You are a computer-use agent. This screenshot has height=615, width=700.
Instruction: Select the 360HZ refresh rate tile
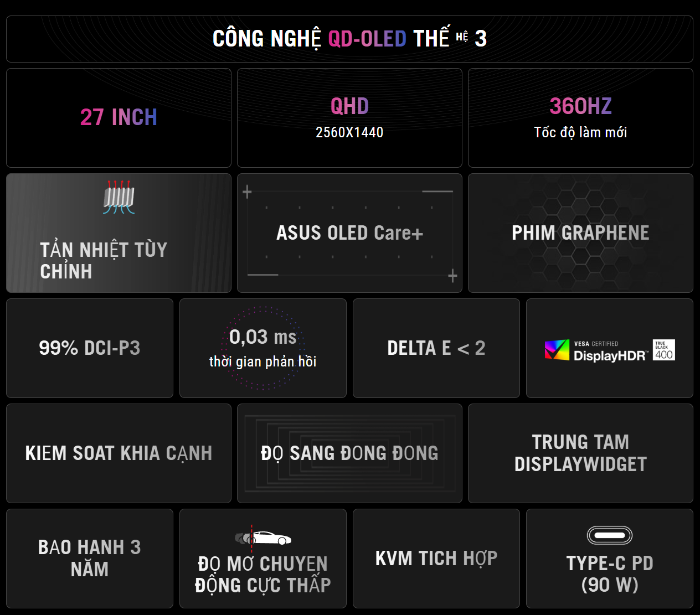coord(580,117)
